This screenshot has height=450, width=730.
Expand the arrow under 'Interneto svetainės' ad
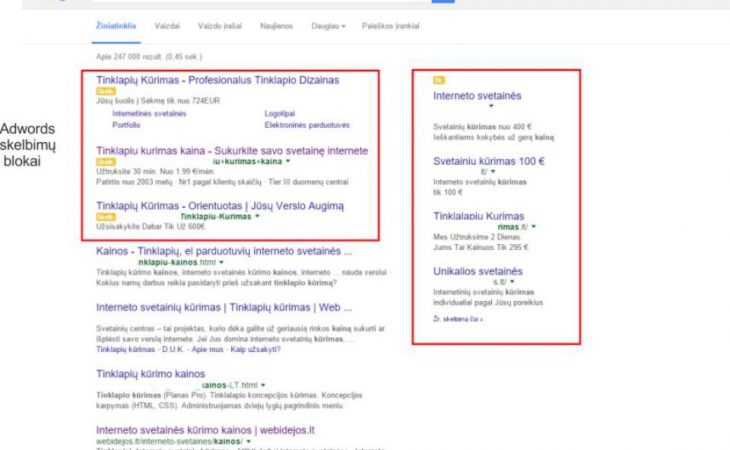click(x=491, y=106)
